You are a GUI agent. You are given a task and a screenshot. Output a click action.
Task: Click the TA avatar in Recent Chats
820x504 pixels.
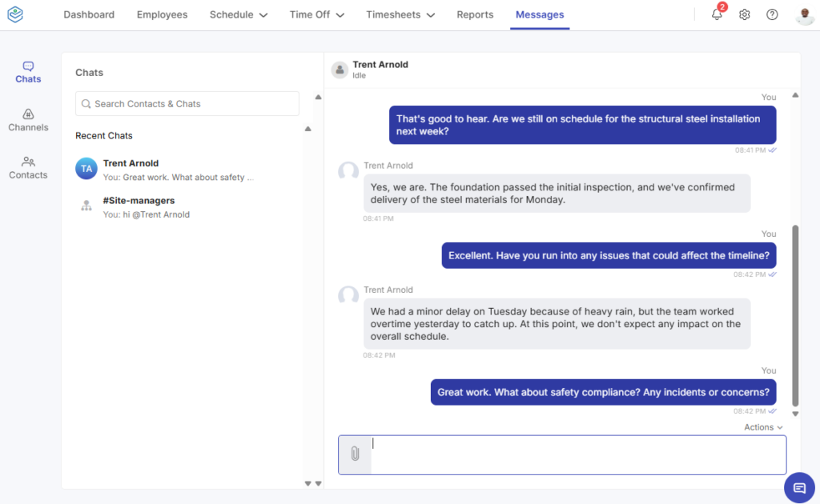pyautogui.click(x=86, y=169)
